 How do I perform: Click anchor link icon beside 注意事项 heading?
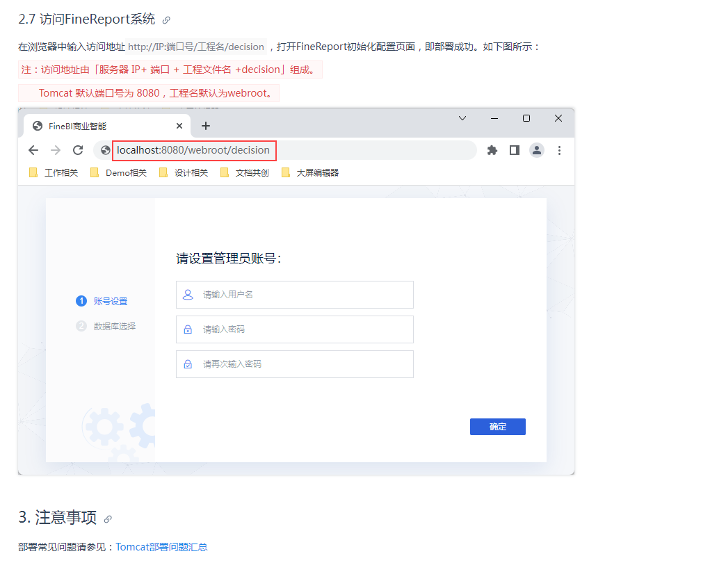108,519
